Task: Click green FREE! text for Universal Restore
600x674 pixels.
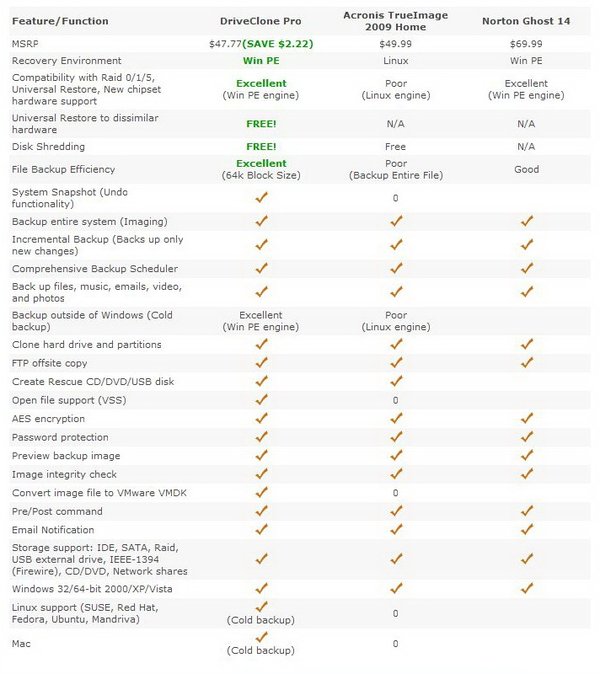Action: tap(261, 124)
